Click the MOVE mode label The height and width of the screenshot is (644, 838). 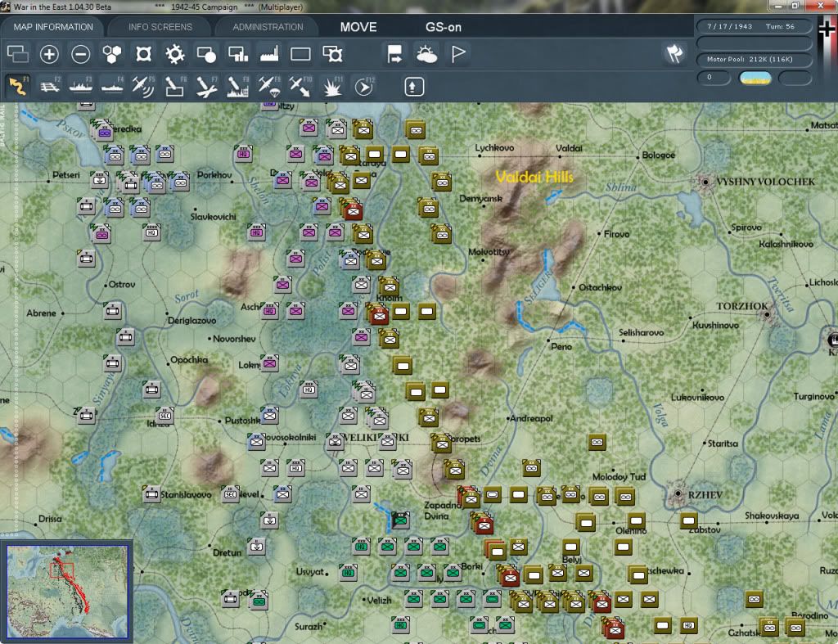[x=358, y=27]
